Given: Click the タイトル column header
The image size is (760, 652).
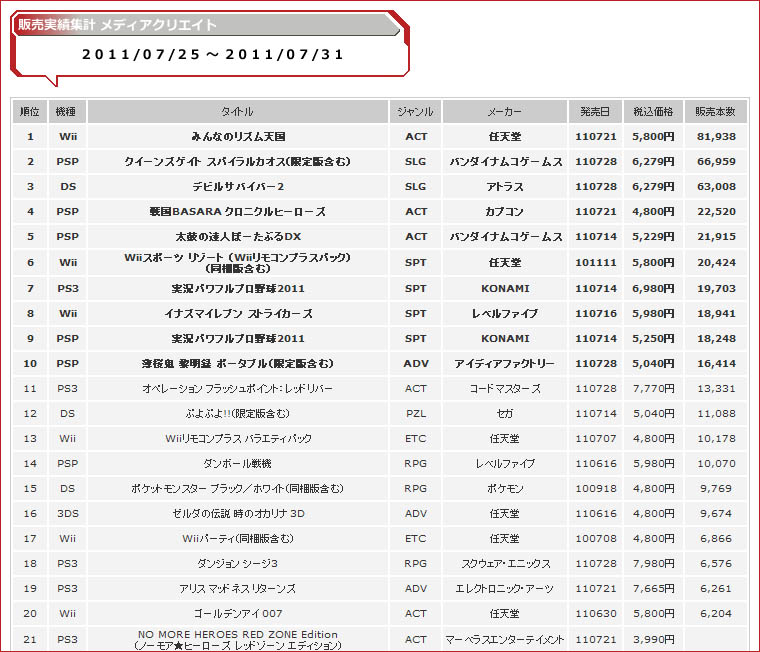Looking at the screenshot, I should pos(238,111).
